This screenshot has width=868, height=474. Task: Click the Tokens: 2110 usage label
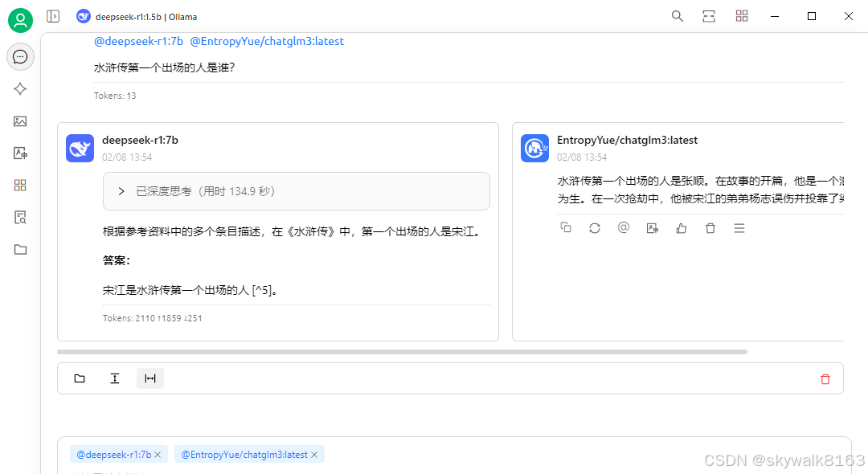(x=152, y=318)
